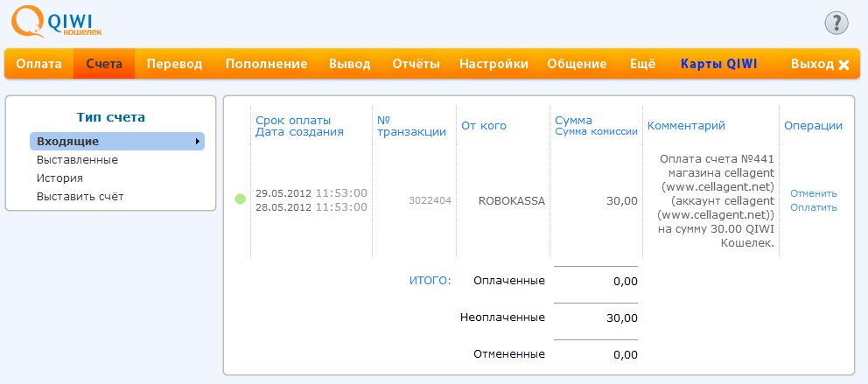Open the Пополнение menu tab

(266, 64)
